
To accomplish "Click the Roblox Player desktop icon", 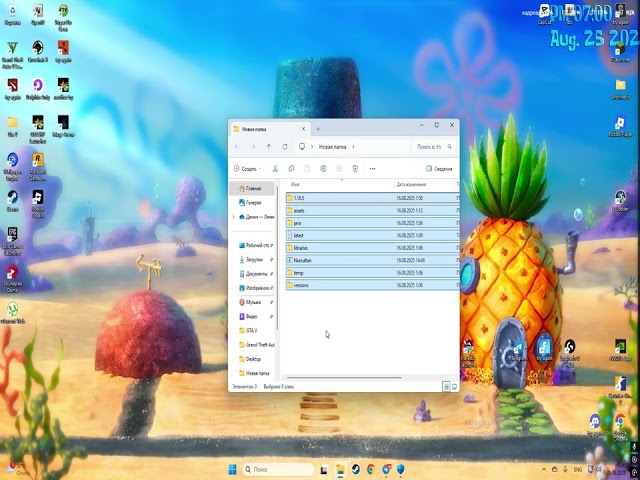I will [x=620, y=126].
